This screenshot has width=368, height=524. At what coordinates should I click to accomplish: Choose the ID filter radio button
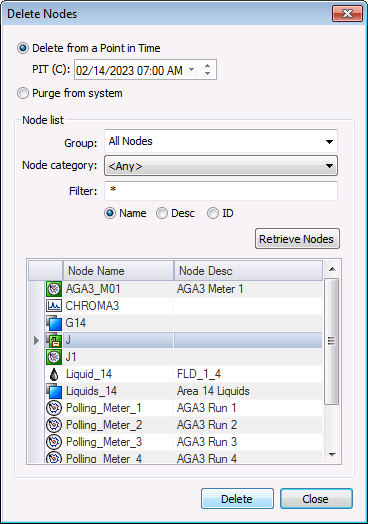click(213, 213)
